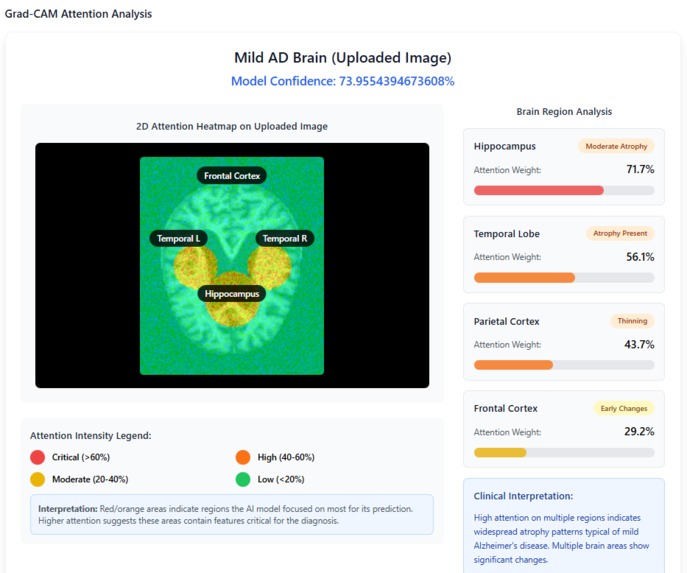Click the 43.7% attention weight value
687x573 pixels.
coord(639,344)
